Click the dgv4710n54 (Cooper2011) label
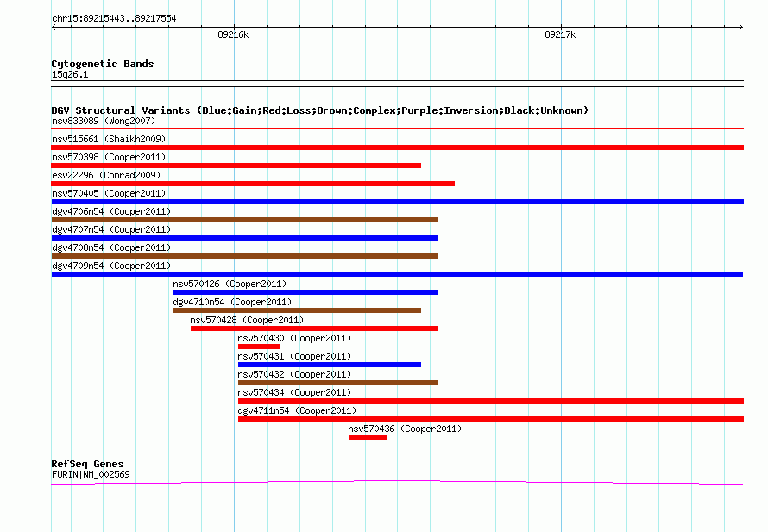 (232, 302)
